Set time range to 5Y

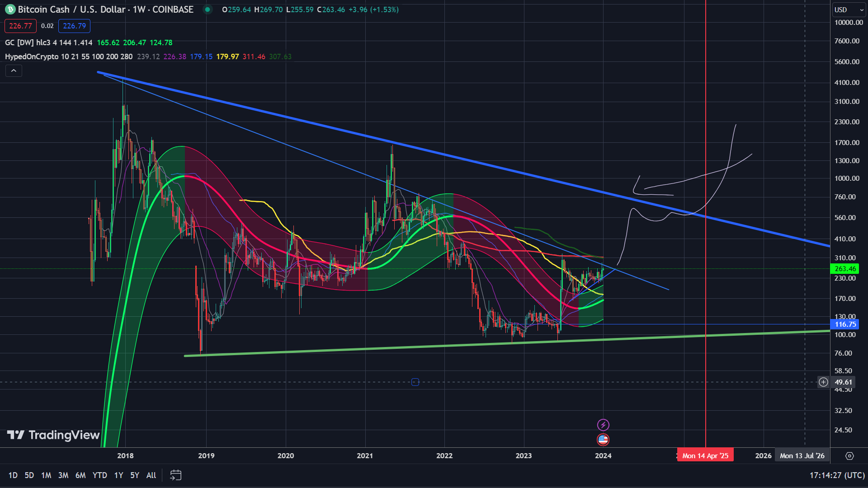135,475
